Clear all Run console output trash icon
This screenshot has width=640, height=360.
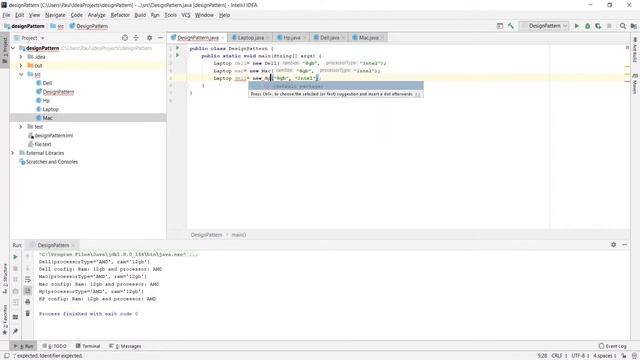28,313
